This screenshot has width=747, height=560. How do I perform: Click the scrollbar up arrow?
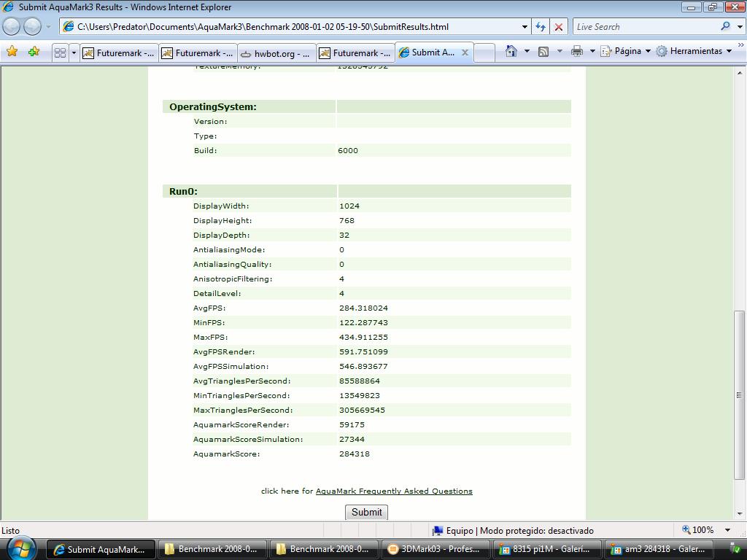[740, 73]
